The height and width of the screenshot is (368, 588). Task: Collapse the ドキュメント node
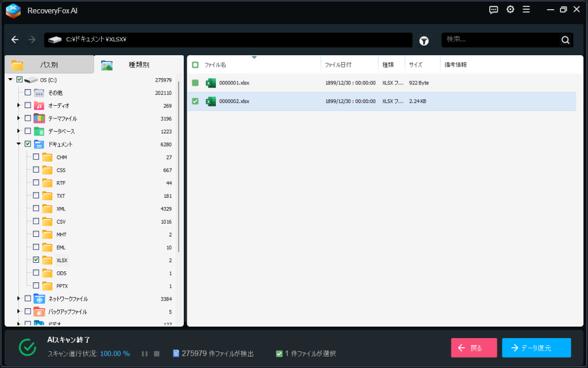[18, 144]
